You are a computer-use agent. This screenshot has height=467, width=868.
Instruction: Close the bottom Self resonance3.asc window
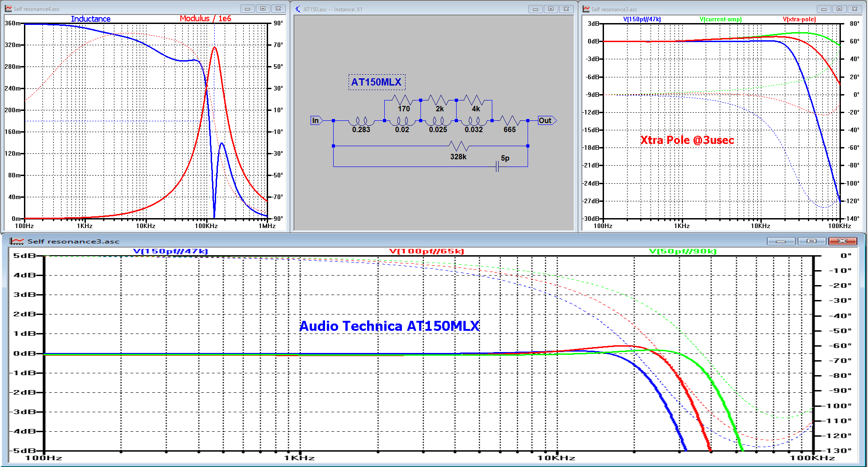point(843,241)
